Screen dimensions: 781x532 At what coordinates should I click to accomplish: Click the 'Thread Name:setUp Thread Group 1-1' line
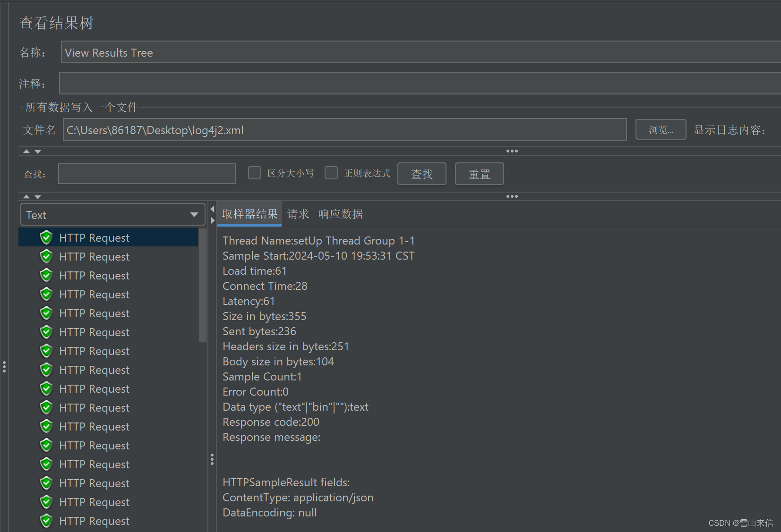319,241
